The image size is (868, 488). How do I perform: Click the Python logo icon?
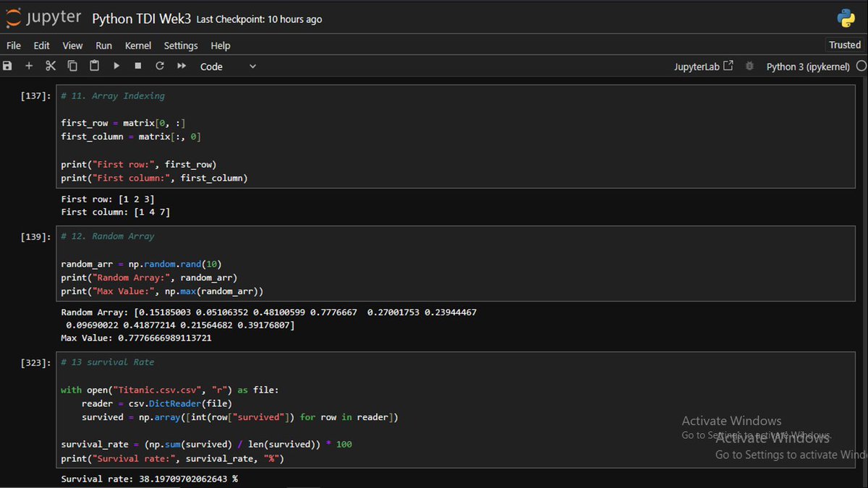[846, 18]
